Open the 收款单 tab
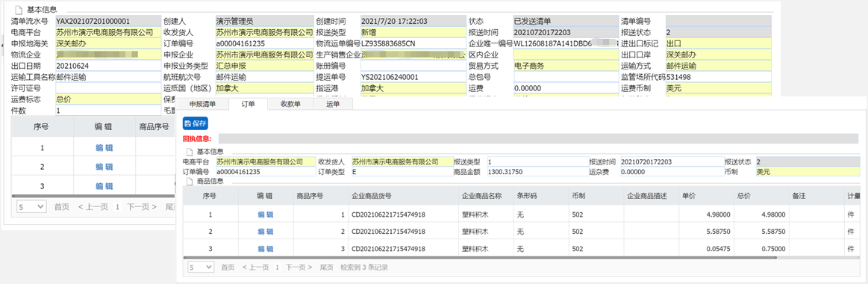Viewport: 868px width, 284px height. (290, 104)
